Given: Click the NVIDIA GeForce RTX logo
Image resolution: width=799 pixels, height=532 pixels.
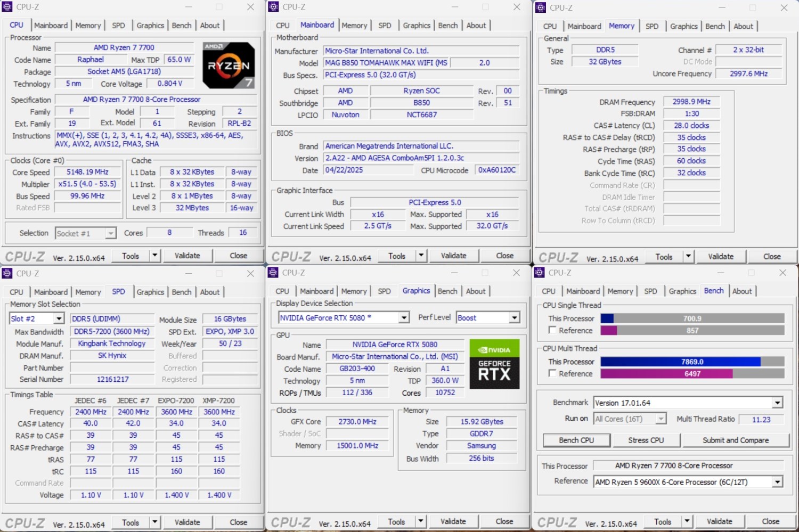Looking at the screenshot, I should click(494, 364).
